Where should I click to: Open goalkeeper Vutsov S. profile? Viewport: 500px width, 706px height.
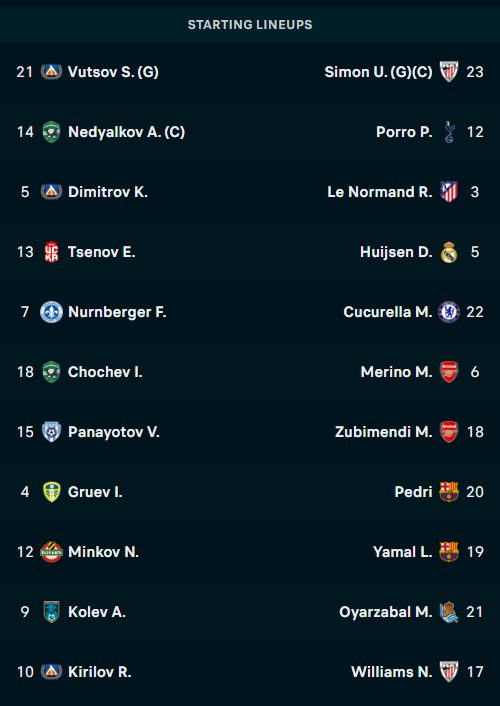(113, 72)
